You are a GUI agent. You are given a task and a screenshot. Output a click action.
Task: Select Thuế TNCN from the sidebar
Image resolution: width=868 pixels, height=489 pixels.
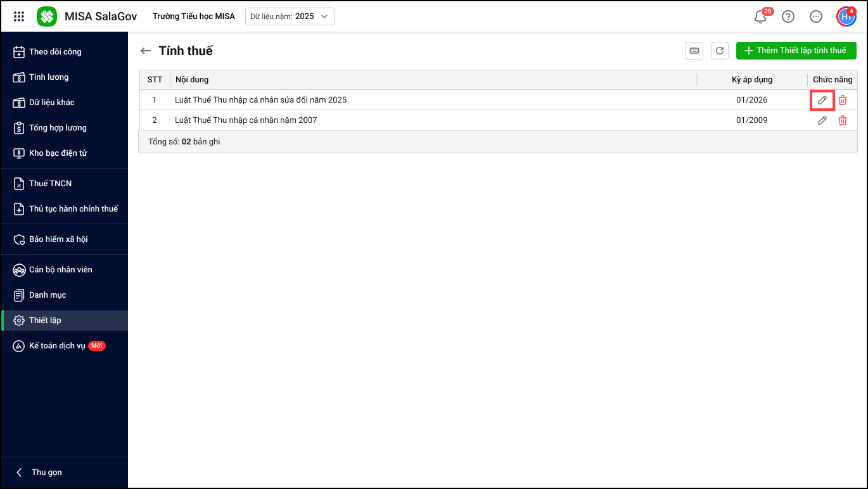(x=50, y=184)
